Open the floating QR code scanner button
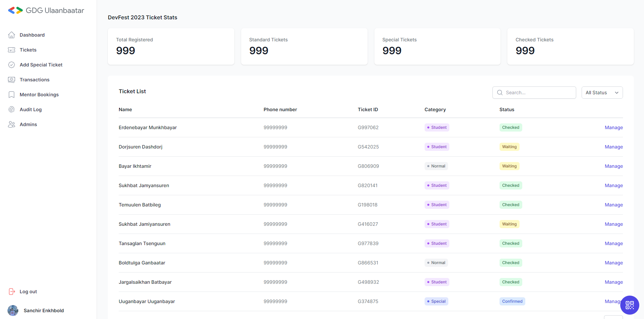 [630, 305]
